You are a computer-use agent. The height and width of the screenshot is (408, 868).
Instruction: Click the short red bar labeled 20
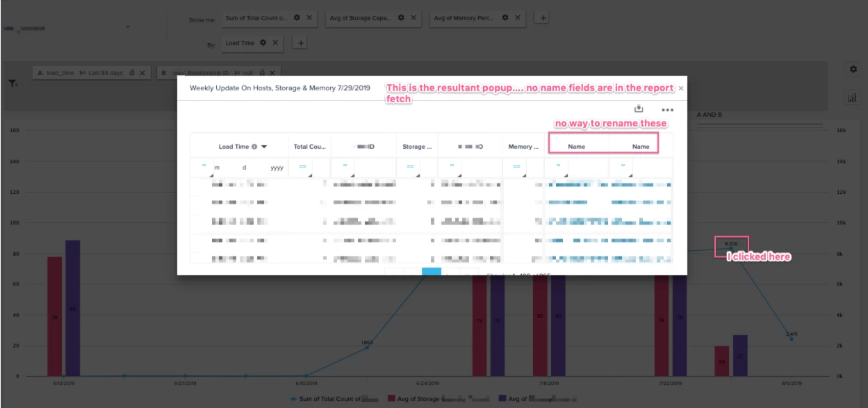(x=721, y=361)
